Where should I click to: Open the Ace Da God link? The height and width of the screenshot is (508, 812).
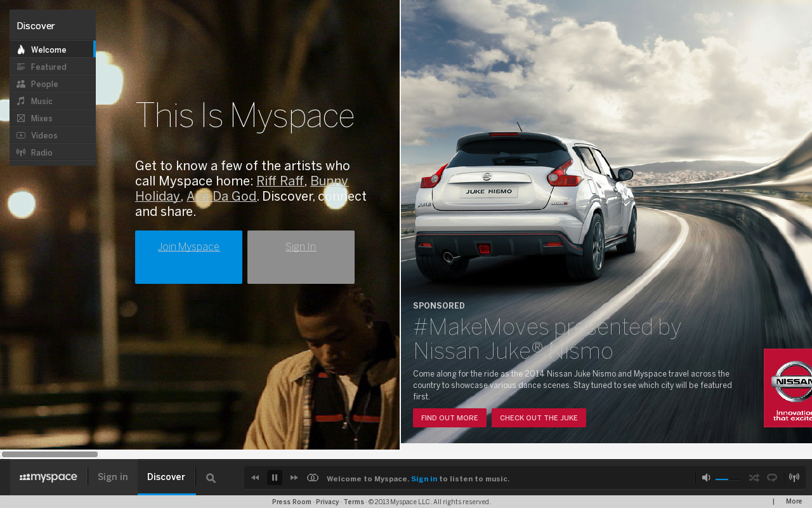pyautogui.click(x=221, y=197)
